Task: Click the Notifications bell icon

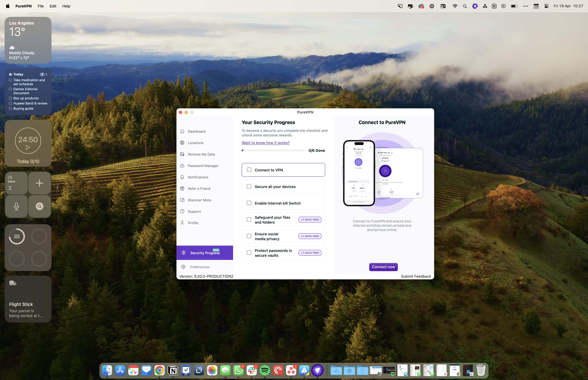Action: coord(182,177)
